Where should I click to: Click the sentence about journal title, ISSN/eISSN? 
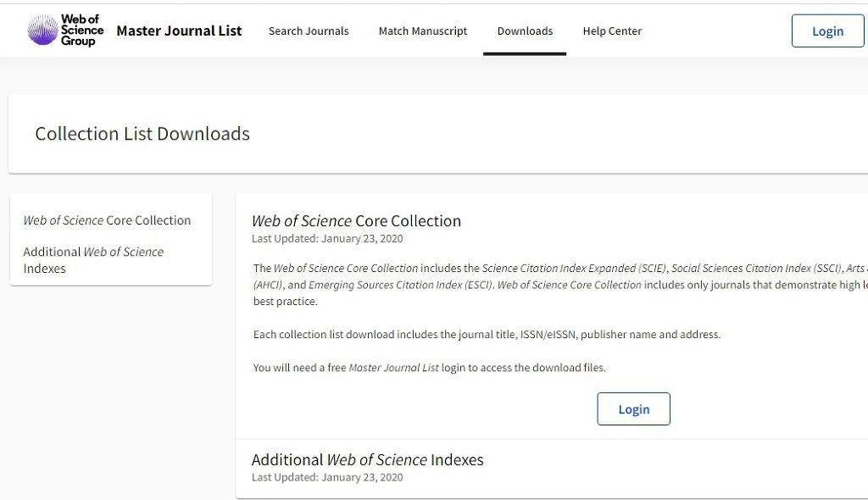(487, 335)
